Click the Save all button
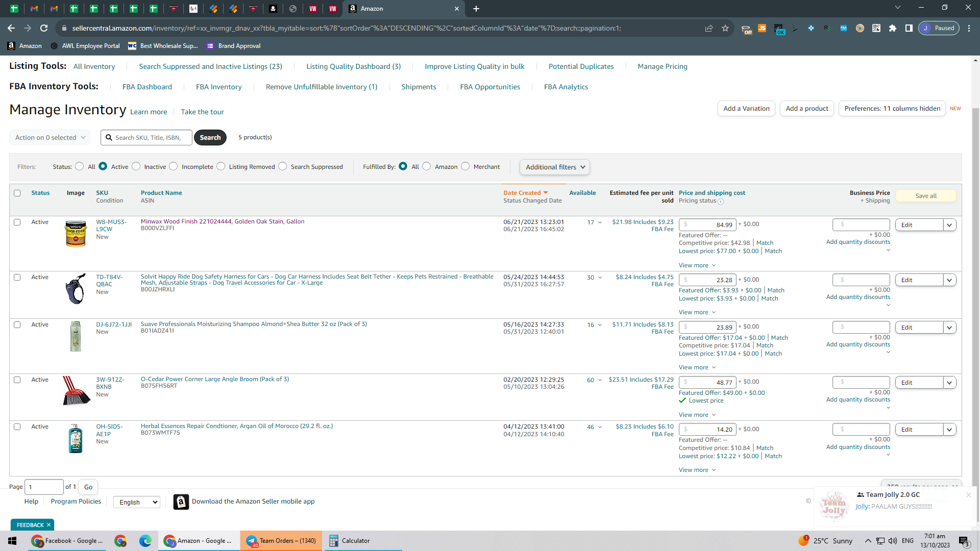This screenshot has height=551, width=980. coord(926,196)
